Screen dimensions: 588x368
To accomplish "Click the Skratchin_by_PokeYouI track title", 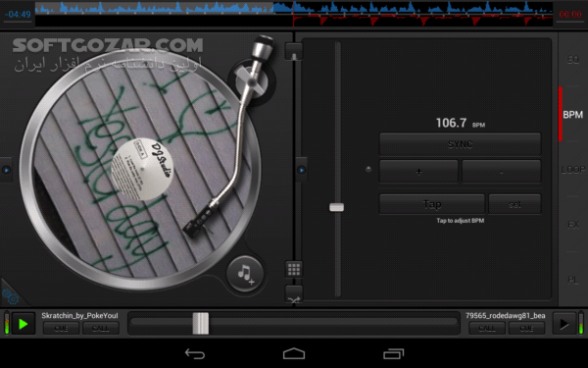I will pyautogui.click(x=79, y=316).
